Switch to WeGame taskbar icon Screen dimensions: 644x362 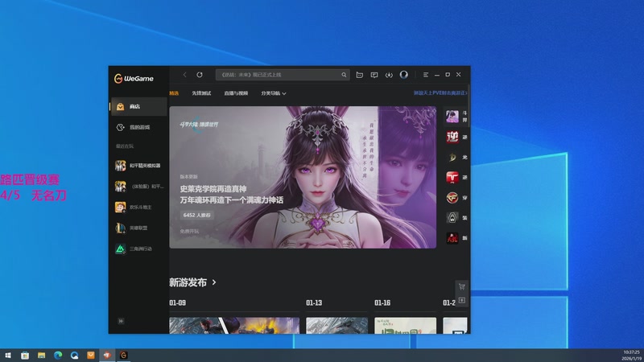click(124, 356)
